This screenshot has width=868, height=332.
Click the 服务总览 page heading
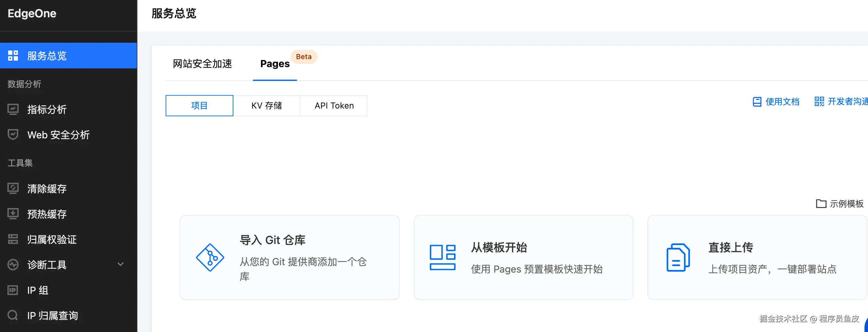[x=174, y=13]
